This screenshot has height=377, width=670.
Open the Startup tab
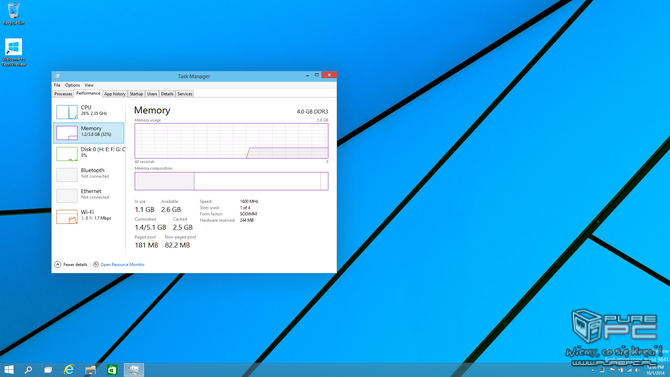[x=136, y=94]
